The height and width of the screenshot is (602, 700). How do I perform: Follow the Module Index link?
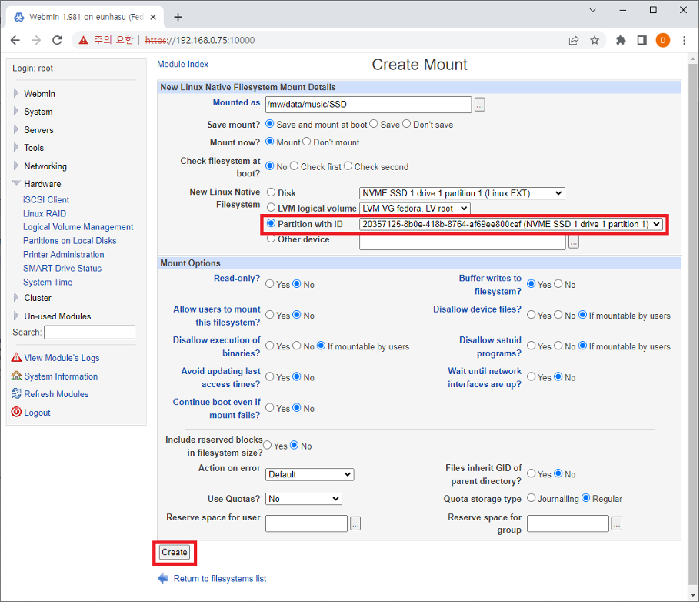[x=182, y=64]
